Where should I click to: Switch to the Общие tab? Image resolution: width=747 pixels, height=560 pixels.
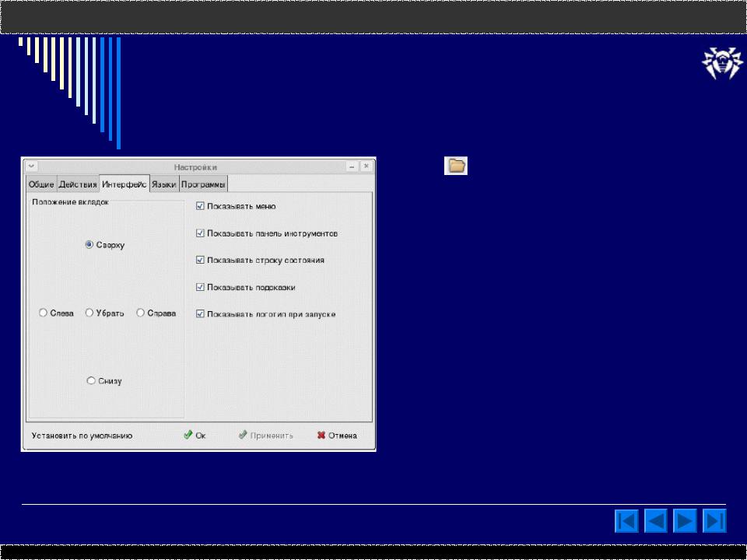pos(41,184)
